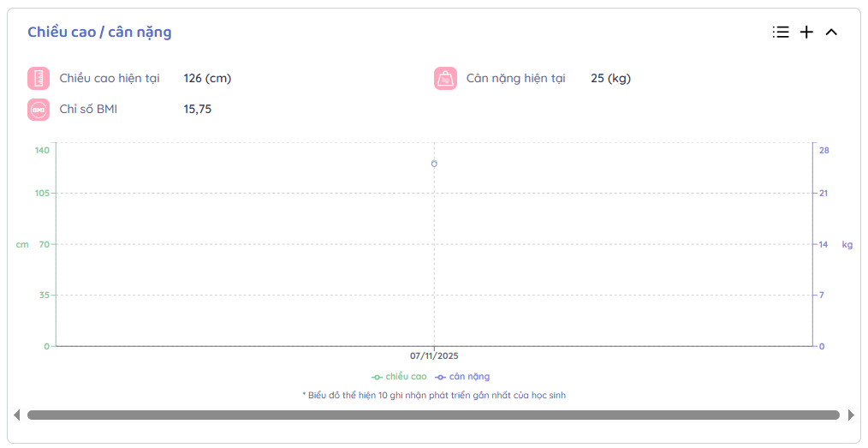Click the horizontal scrollbar thumb
The height and width of the screenshot is (448, 868).
coord(433,415)
